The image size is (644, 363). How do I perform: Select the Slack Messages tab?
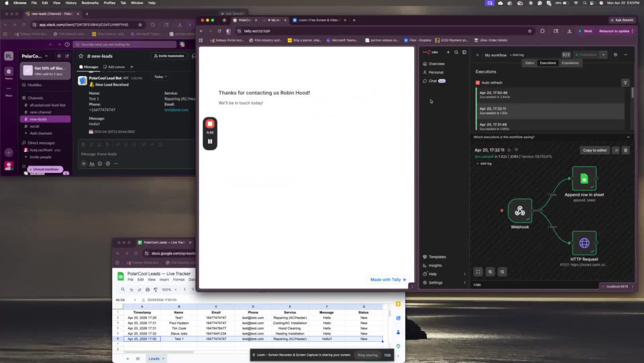click(89, 66)
